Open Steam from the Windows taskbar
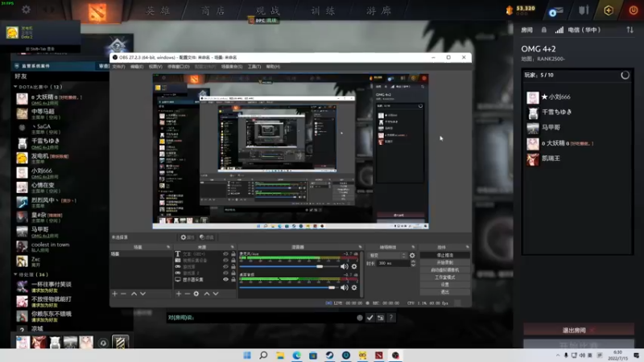The image size is (644, 362). (x=329, y=355)
